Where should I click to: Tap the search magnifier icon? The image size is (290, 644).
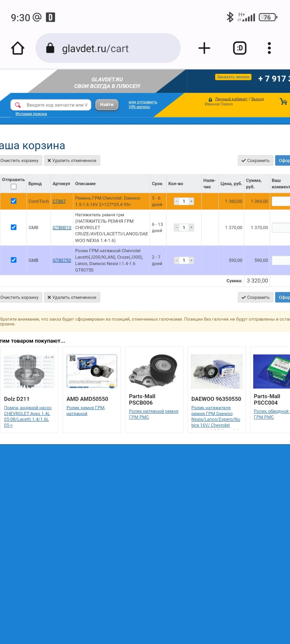tap(18, 105)
